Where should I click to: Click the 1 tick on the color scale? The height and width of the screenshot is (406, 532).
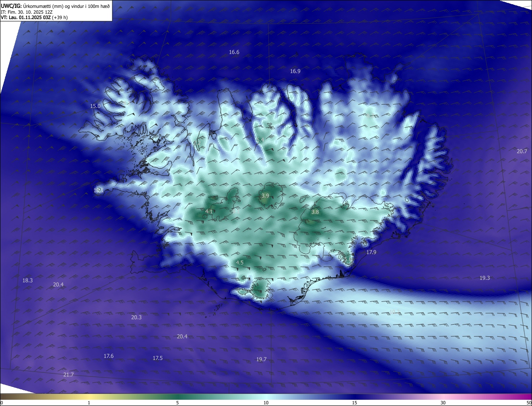click(89, 403)
